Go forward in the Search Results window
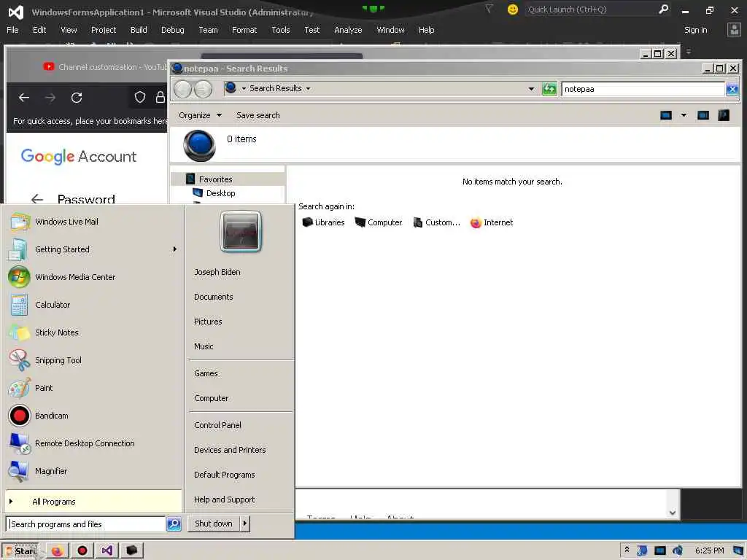Image resolution: width=747 pixels, height=560 pixels. [204, 89]
